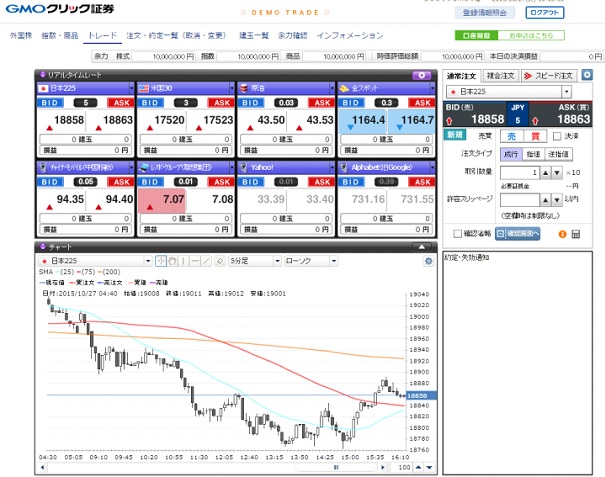Viewport: 605px width, 477px height.
Task: Open 金スポット tile instrument dropdown
Action: [x=433, y=88]
